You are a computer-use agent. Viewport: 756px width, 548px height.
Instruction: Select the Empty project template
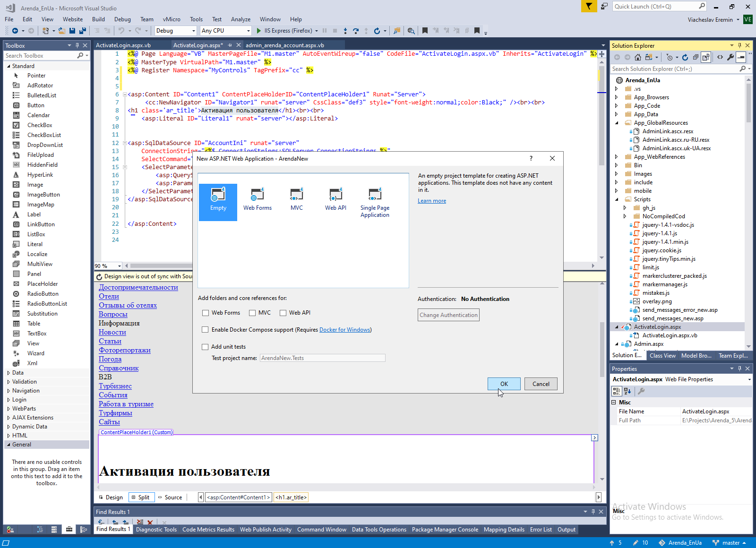218,202
